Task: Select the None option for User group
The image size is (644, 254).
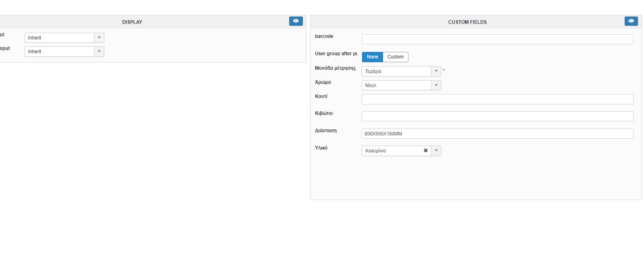Action: click(372, 57)
